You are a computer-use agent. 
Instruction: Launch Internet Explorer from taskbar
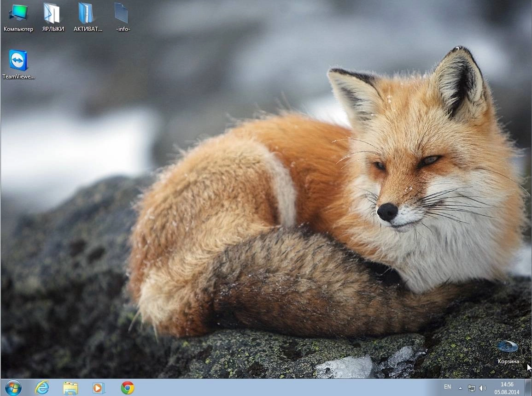point(42,388)
